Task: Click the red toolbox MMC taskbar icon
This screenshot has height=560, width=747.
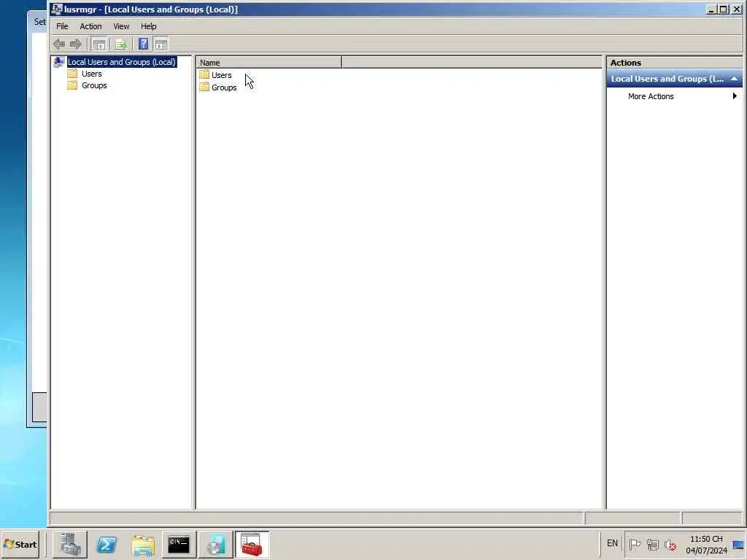Action: (252, 544)
